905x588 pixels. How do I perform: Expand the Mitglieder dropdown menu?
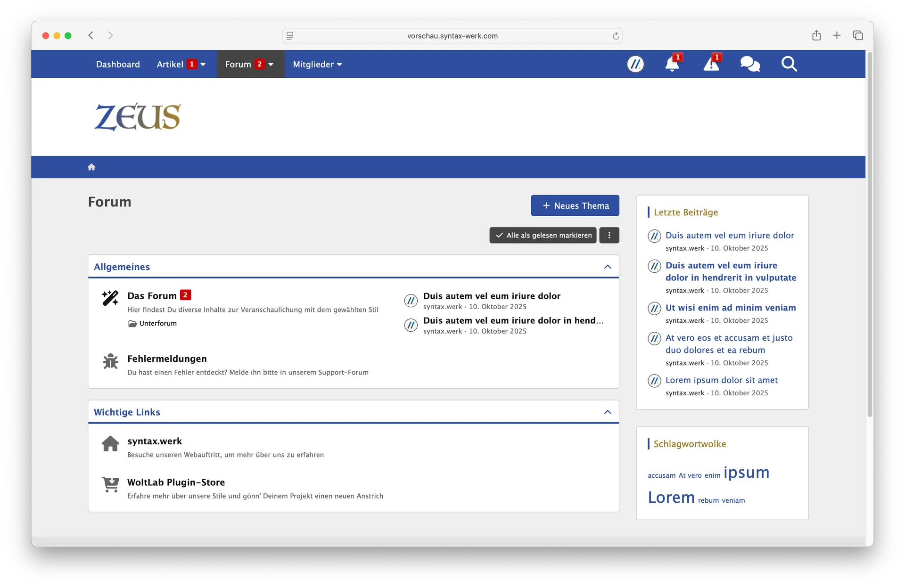(x=317, y=65)
